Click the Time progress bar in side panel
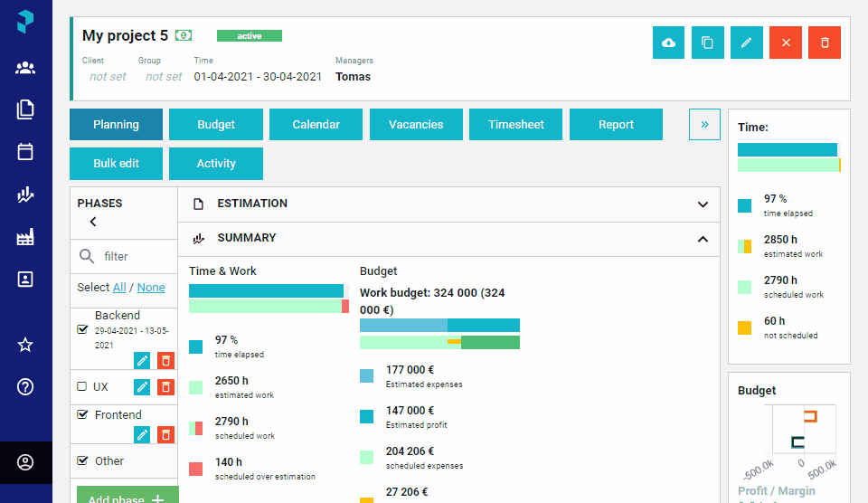This screenshot has width=868, height=503. (789, 157)
